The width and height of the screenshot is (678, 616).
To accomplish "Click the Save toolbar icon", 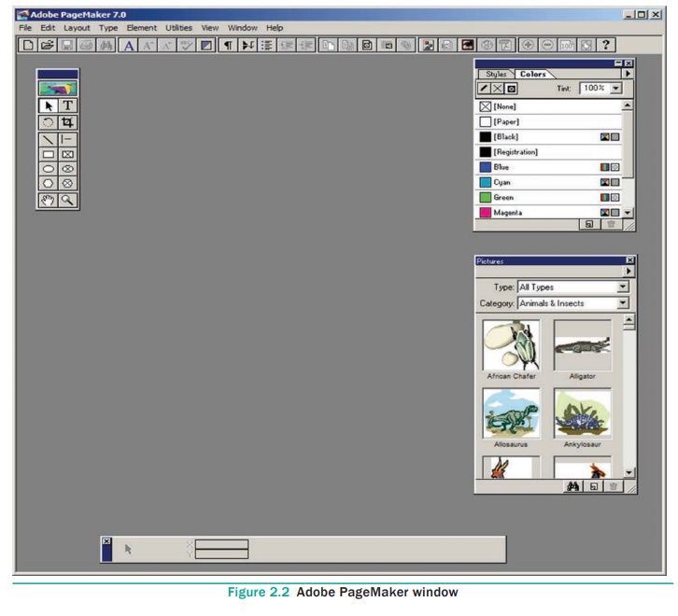I will [x=67, y=45].
